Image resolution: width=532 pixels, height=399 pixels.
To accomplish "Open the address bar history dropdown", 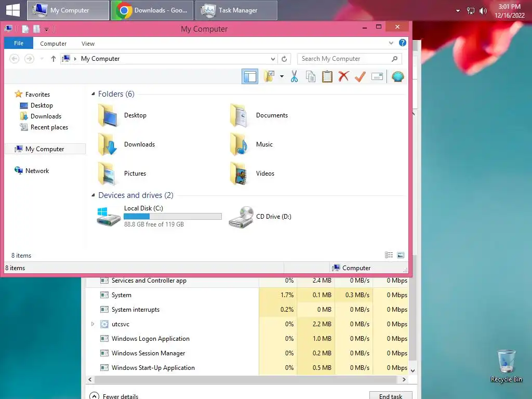I will [273, 59].
